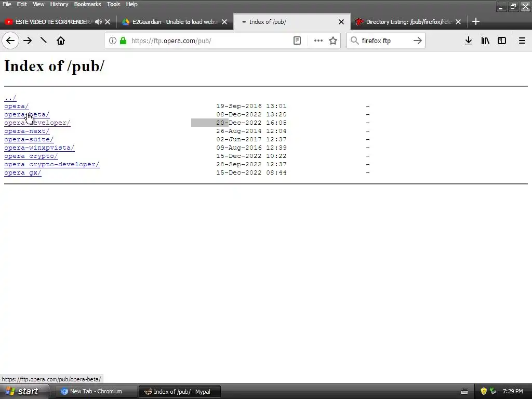Open the library books icon

[485, 41]
